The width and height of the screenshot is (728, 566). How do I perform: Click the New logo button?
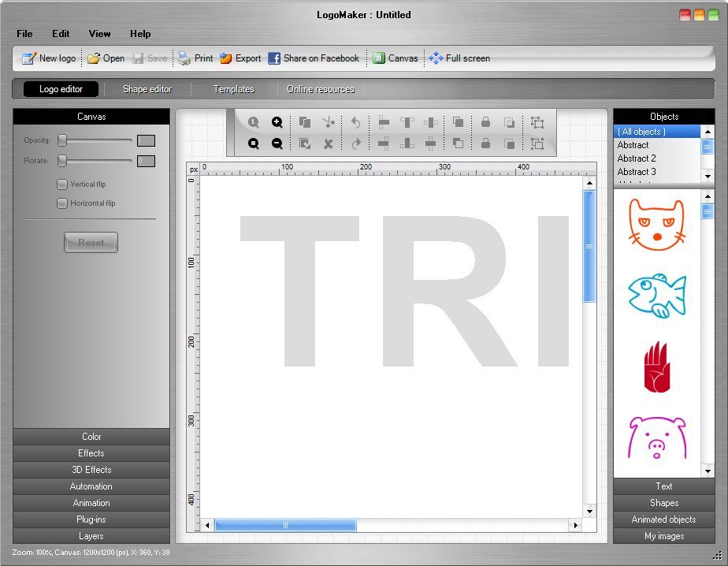click(x=47, y=58)
